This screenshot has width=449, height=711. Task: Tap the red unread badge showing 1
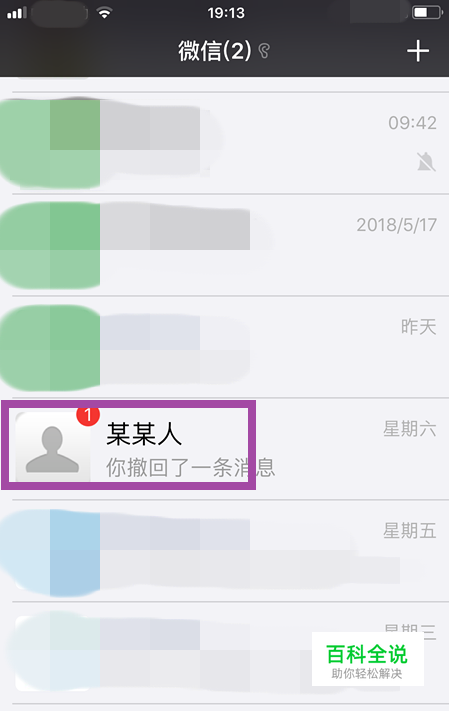88,416
